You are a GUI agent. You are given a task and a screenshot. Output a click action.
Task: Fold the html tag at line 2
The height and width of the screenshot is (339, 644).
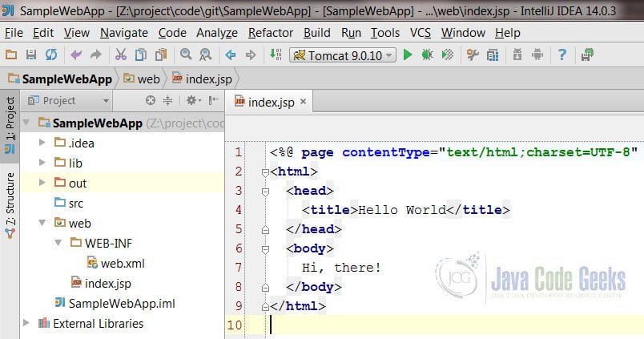pyautogui.click(x=265, y=172)
